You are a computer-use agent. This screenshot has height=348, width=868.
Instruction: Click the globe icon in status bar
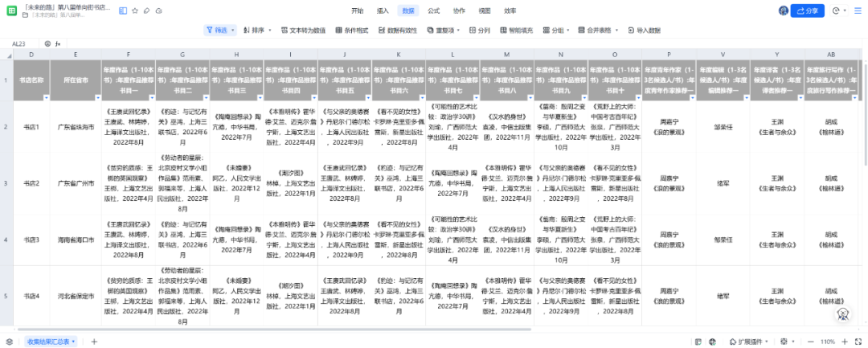click(x=712, y=342)
